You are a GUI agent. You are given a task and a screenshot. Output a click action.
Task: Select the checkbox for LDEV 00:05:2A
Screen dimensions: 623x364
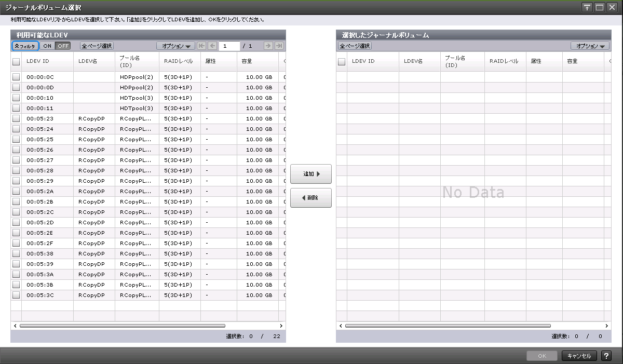[x=16, y=191]
